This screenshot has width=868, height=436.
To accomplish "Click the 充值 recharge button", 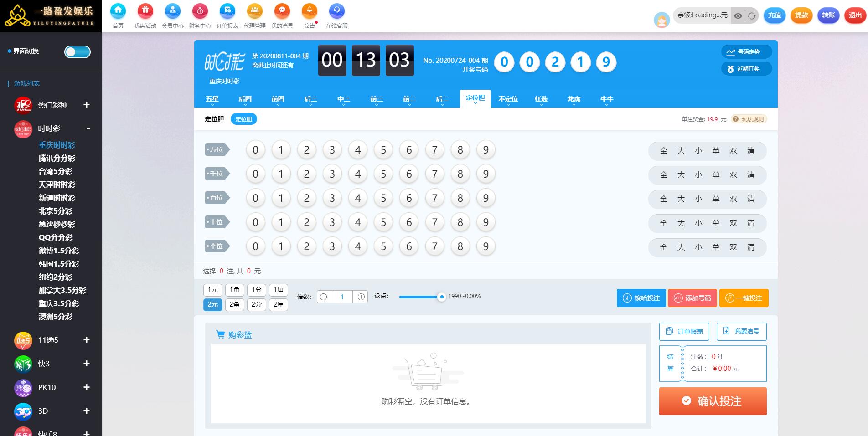I will pos(775,15).
